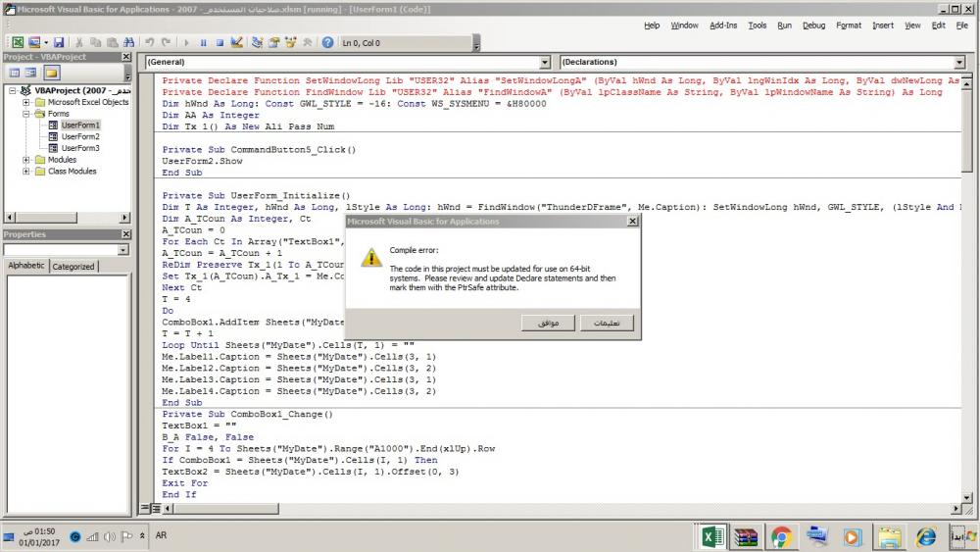Close the Properties panel
This screenshot has height=552, width=980.
(x=126, y=233)
